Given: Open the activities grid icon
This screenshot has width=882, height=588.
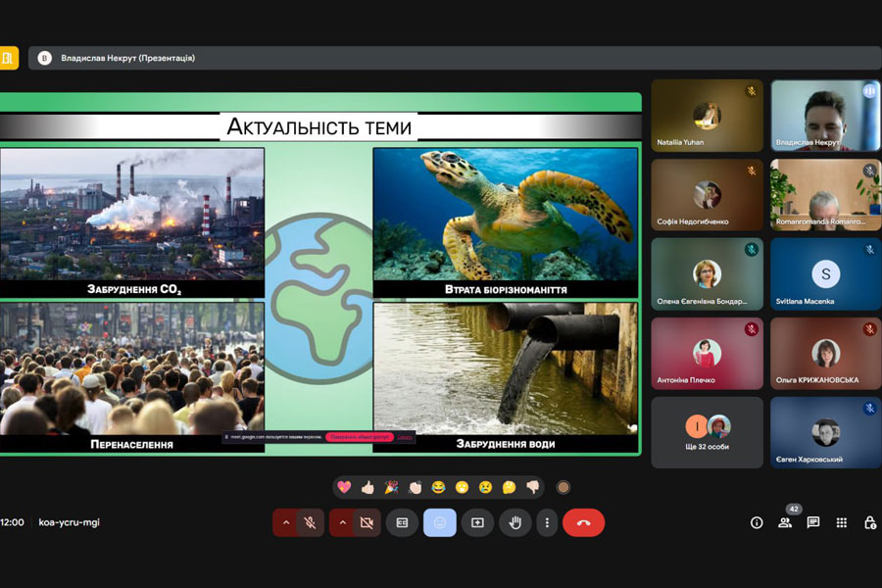Looking at the screenshot, I should 841,522.
